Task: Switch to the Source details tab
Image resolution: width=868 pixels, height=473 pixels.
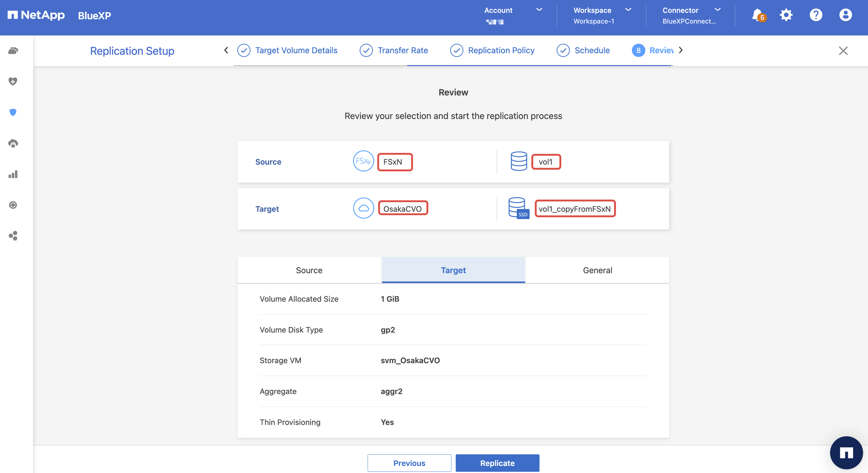Action: click(309, 270)
